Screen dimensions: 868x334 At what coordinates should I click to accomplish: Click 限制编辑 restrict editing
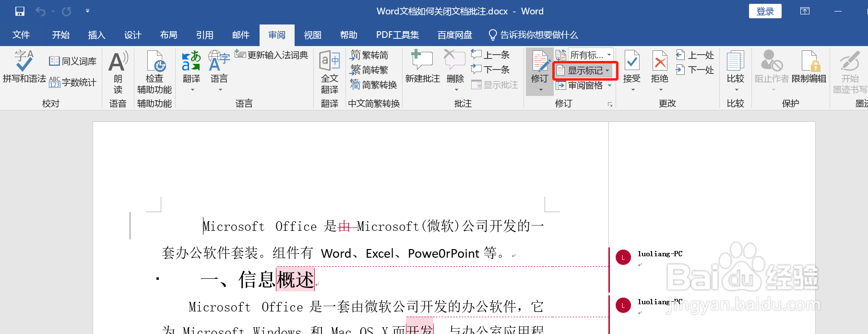809,67
